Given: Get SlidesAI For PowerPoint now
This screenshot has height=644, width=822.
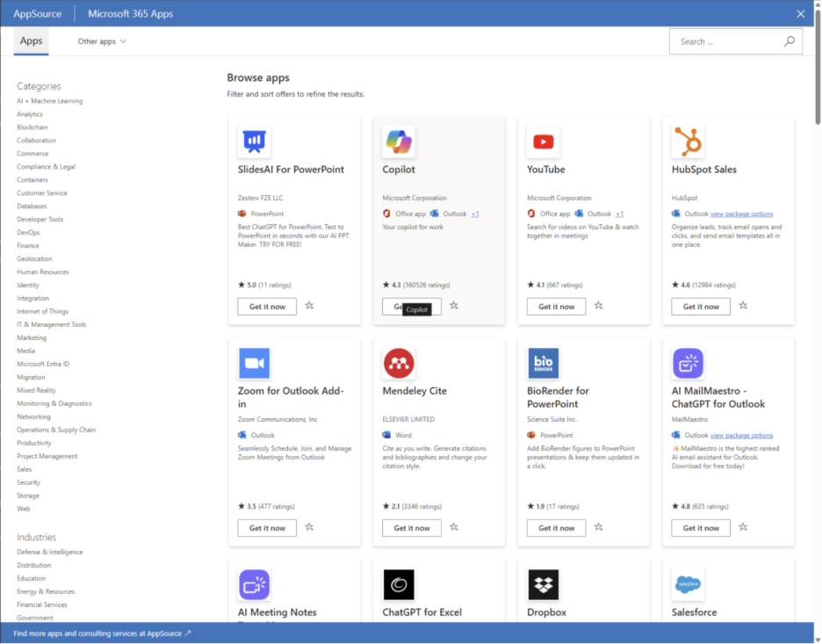Looking at the screenshot, I should 267,307.
